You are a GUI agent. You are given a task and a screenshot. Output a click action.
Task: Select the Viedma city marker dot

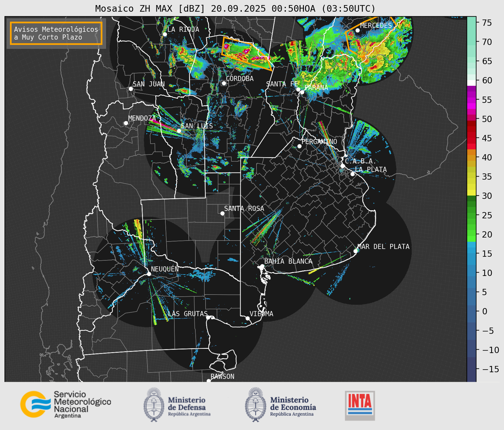[x=248, y=318]
